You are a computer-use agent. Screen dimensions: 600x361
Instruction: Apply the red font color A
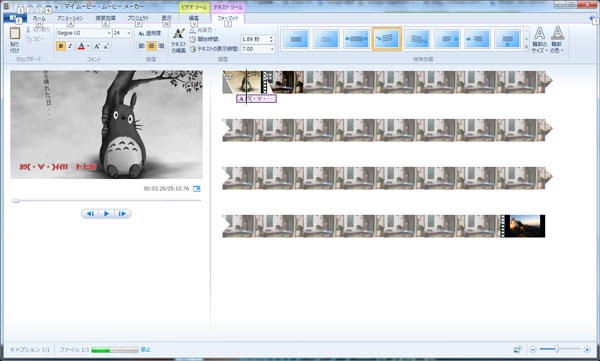pos(81,46)
